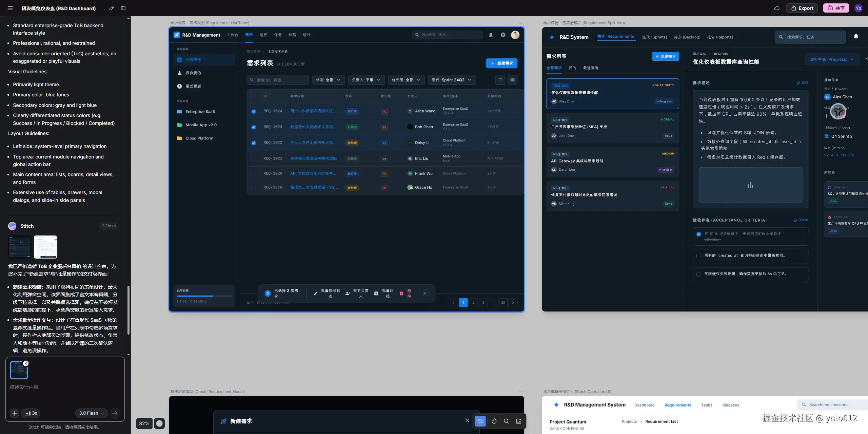Click the Export button
This screenshot has width=868, height=434.
pyautogui.click(x=802, y=8)
